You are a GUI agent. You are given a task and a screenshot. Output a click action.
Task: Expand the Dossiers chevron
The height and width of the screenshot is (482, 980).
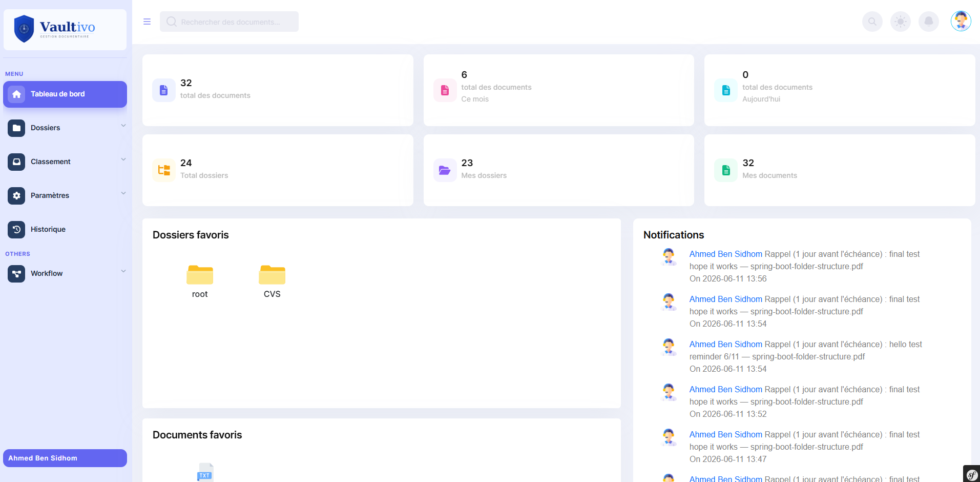click(123, 126)
